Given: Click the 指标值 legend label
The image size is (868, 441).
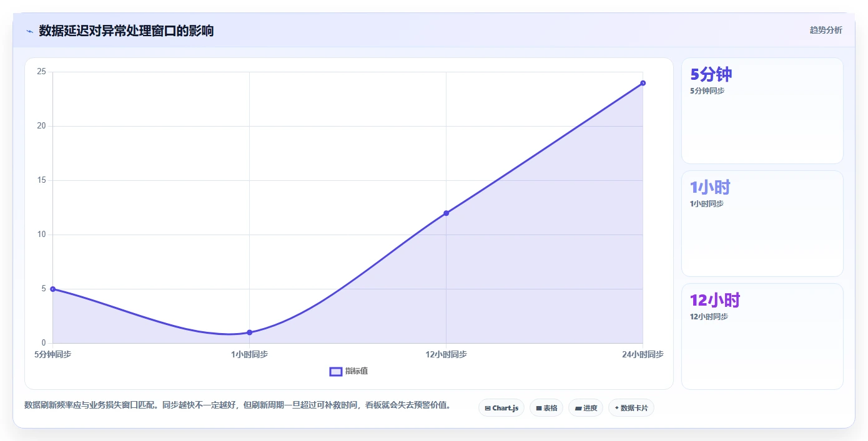Looking at the screenshot, I should (357, 371).
